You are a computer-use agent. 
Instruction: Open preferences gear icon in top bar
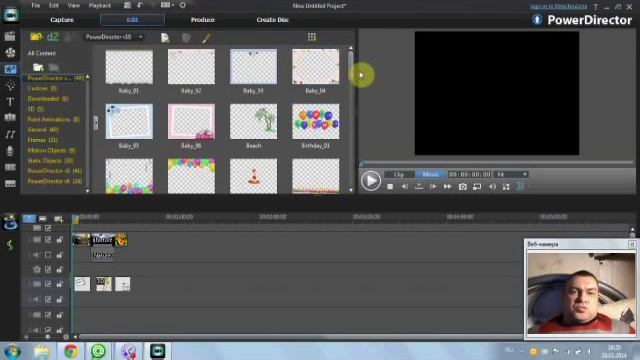click(182, 5)
